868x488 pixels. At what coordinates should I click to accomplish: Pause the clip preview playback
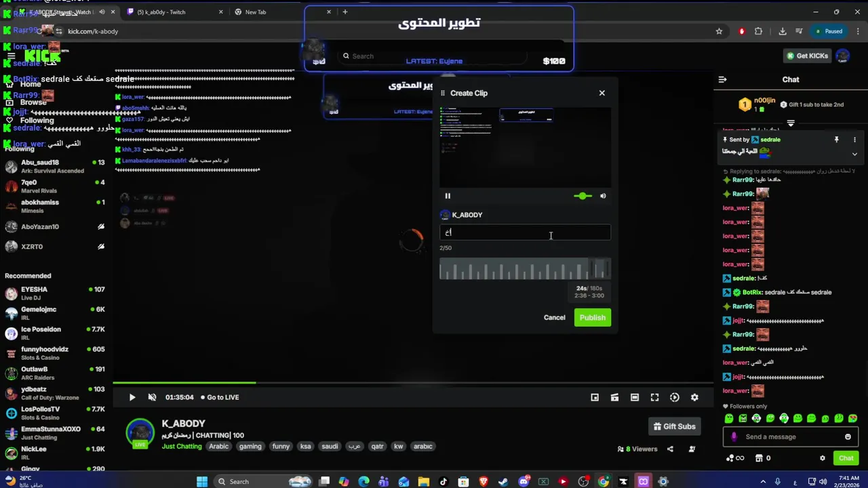click(448, 196)
